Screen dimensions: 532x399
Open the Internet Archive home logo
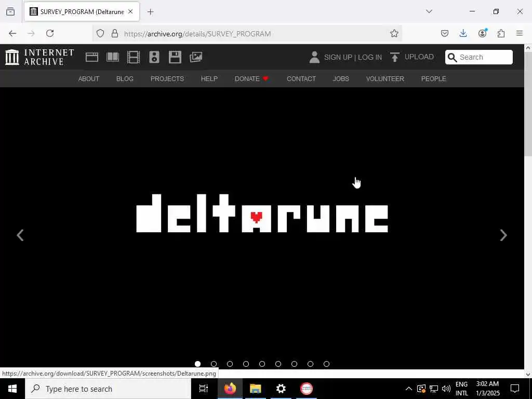pyautogui.click(x=39, y=57)
